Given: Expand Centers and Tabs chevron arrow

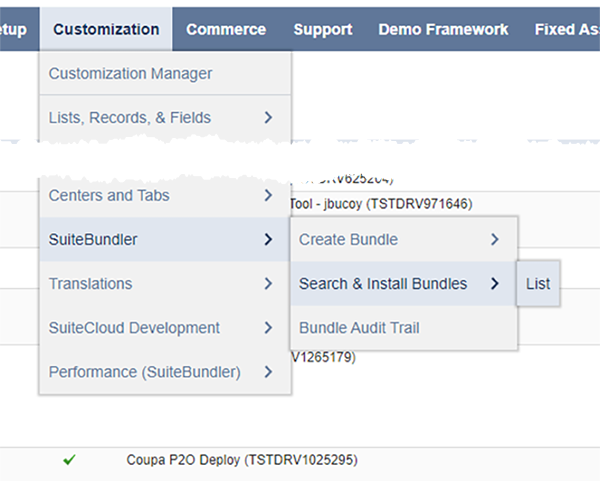Looking at the screenshot, I should [269, 196].
